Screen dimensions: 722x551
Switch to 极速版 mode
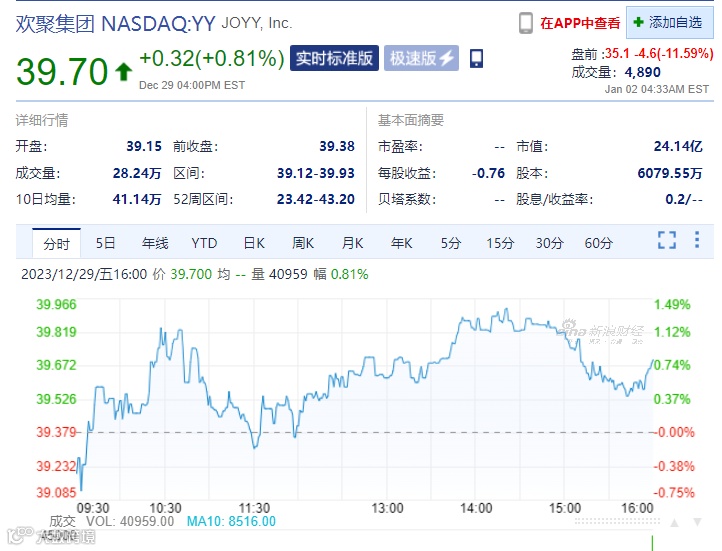[x=421, y=58]
